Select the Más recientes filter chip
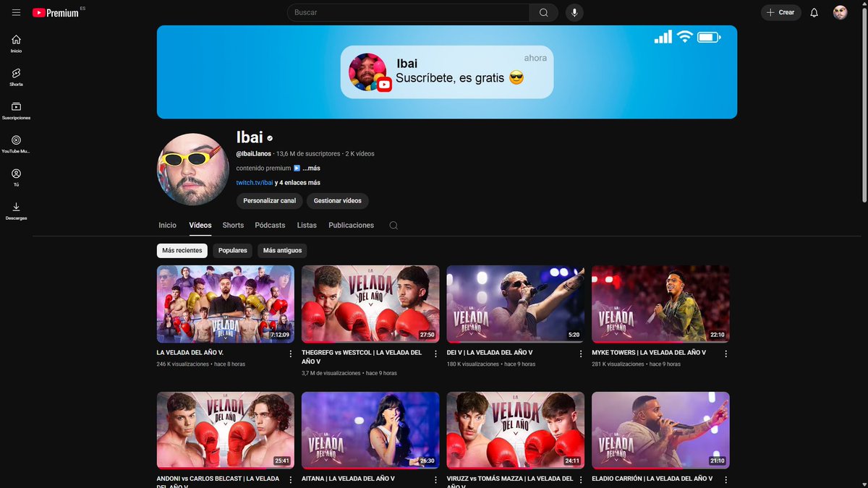 coord(182,251)
